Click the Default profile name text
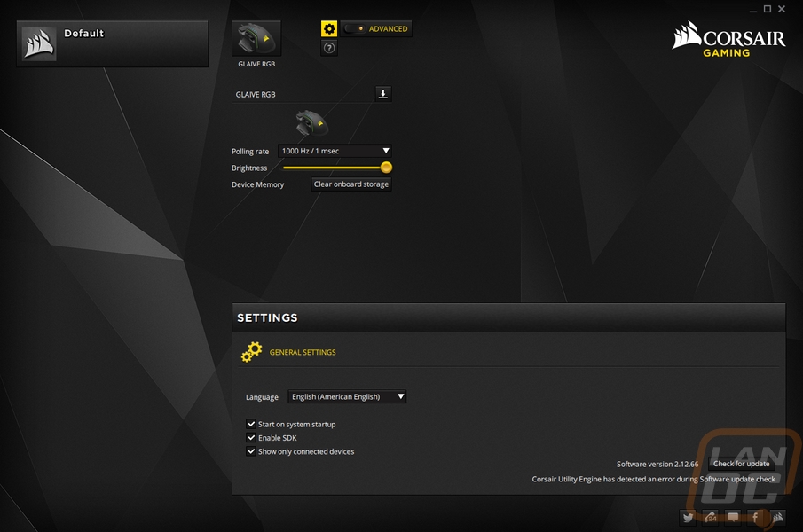Image resolution: width=803 pixels, height=532 pixels. pos(84,34)
